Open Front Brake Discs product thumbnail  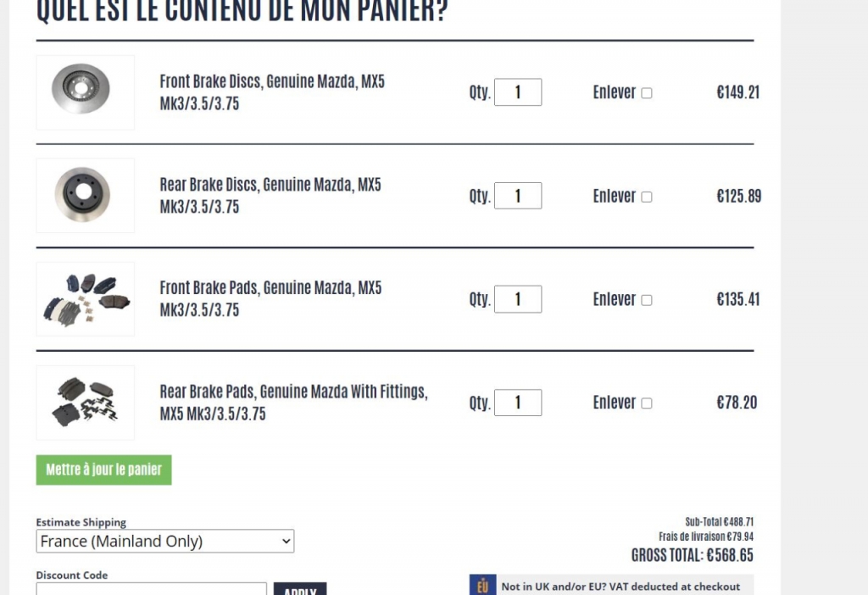tap(86, 92)
